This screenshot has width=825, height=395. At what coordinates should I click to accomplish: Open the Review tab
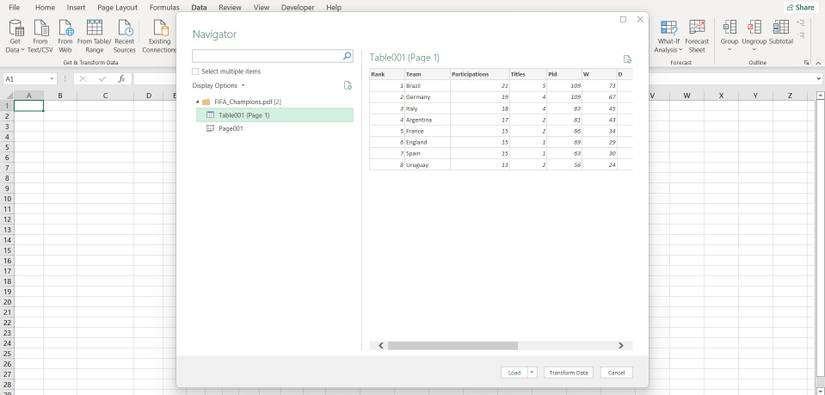pyautogui.click(x=230, y=7)
